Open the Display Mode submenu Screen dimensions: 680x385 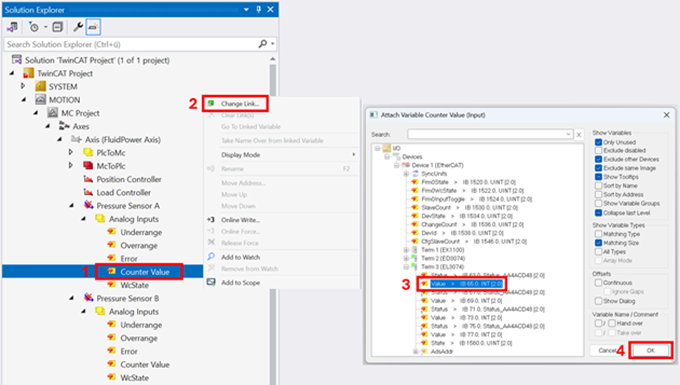282,155
